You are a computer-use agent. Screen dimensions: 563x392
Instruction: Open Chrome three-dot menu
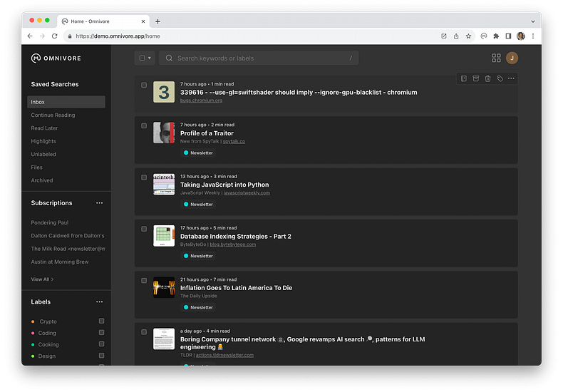533,36
